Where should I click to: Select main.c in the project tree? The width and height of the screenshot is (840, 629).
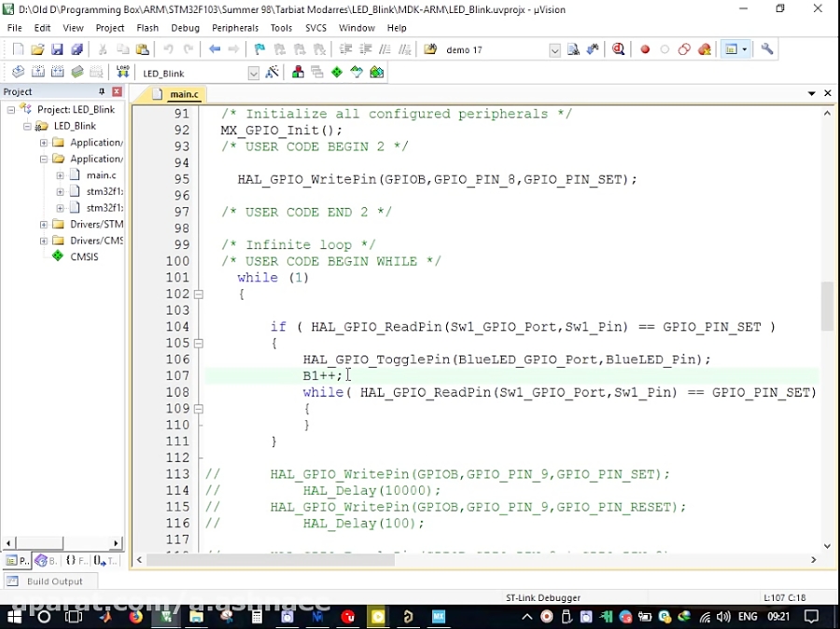(101, 175)
